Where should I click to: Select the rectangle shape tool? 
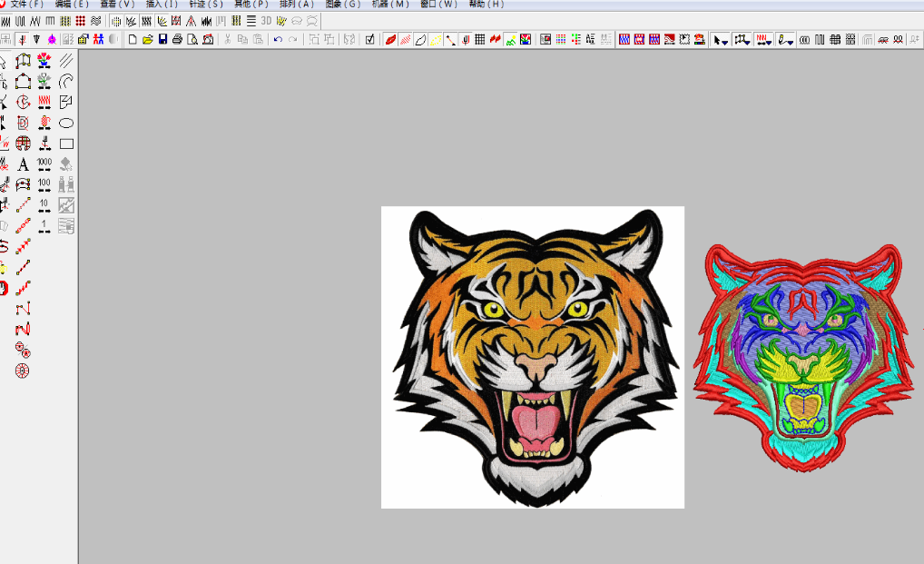(66, 143)
